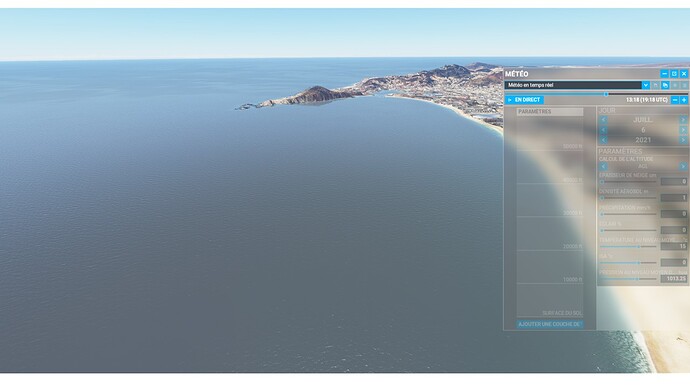Pop out the MÉTÉO panel window

(674, 74)
